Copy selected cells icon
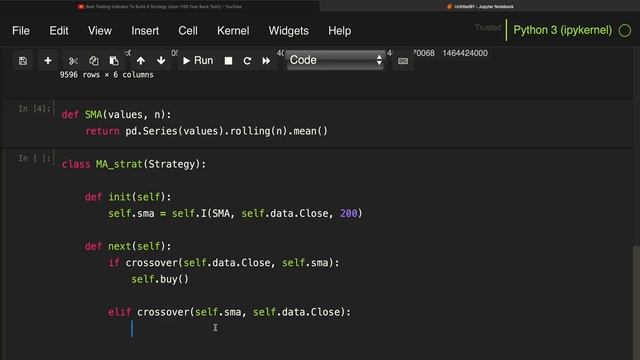The width and height of the screenshot is (640, 360). (x=93, y=61)
